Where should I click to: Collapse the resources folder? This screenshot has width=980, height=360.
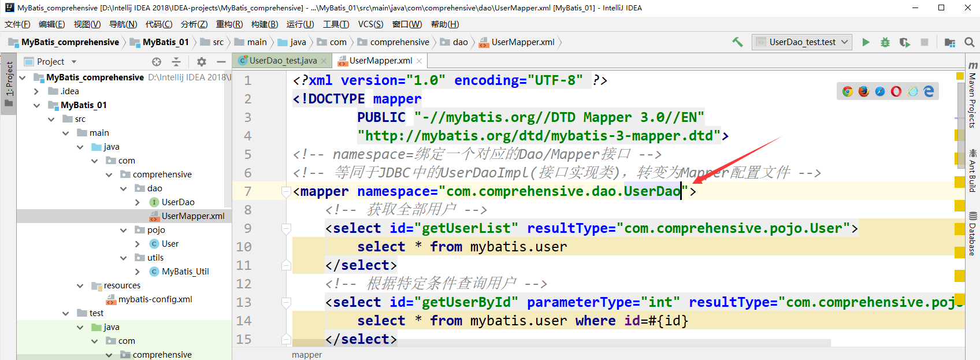(x=80, y=285)
